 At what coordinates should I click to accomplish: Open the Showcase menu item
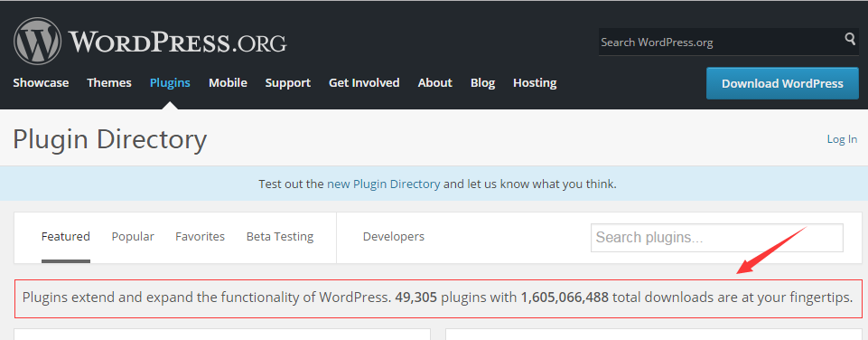click(x=41, y=82)
